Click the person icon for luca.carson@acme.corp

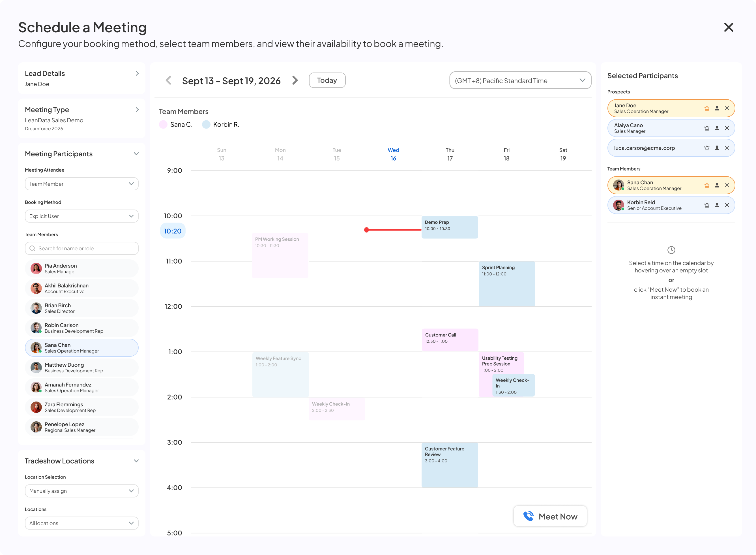[717, 148]
